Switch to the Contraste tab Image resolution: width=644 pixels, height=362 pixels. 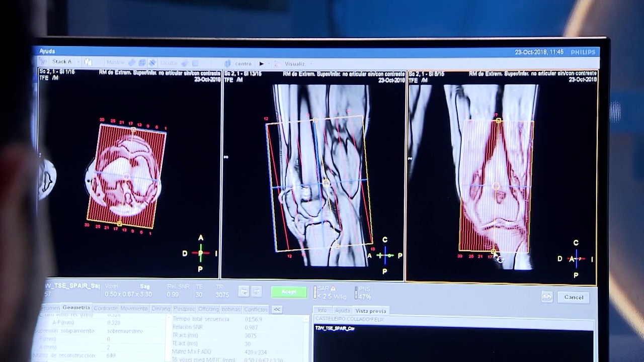click(105, 308)
